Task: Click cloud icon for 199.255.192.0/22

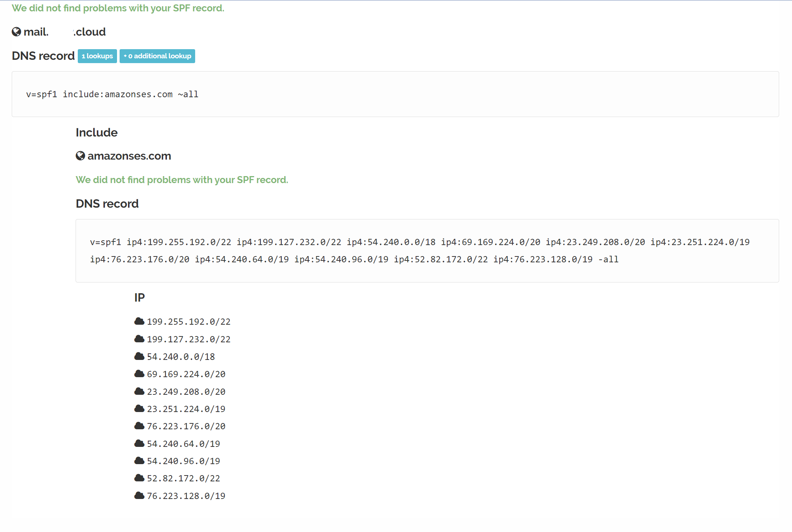Action: click(139, 321)
